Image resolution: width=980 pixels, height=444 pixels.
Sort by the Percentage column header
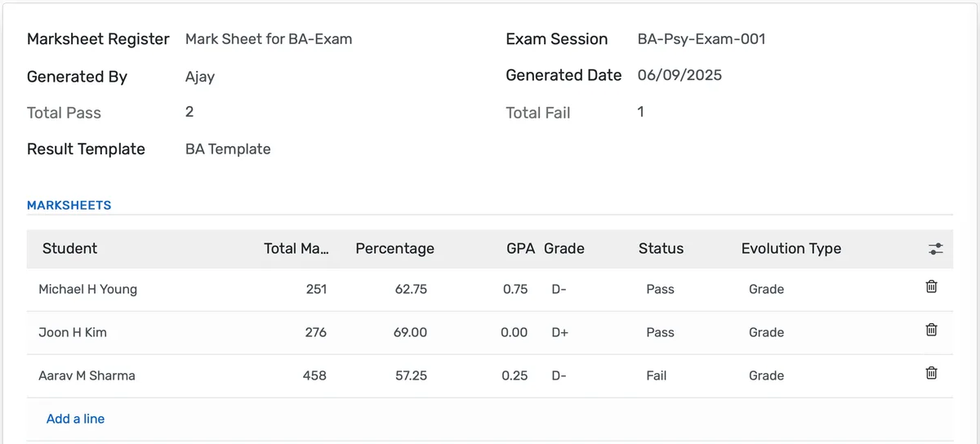coord(394,249)
